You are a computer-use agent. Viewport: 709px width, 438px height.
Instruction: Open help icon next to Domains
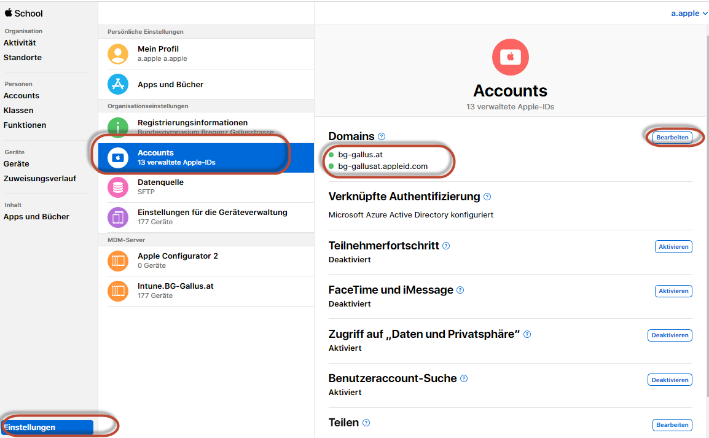(381, 137)
